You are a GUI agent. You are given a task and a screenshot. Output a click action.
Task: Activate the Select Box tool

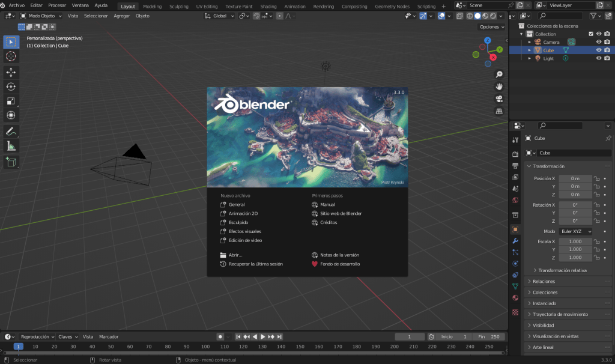(11, 42)
